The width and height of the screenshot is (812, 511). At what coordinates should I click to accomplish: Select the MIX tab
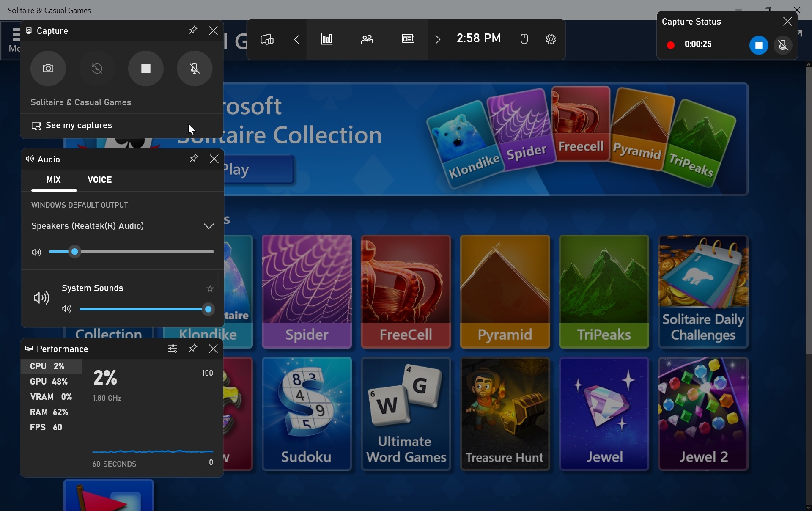point(53,180)
